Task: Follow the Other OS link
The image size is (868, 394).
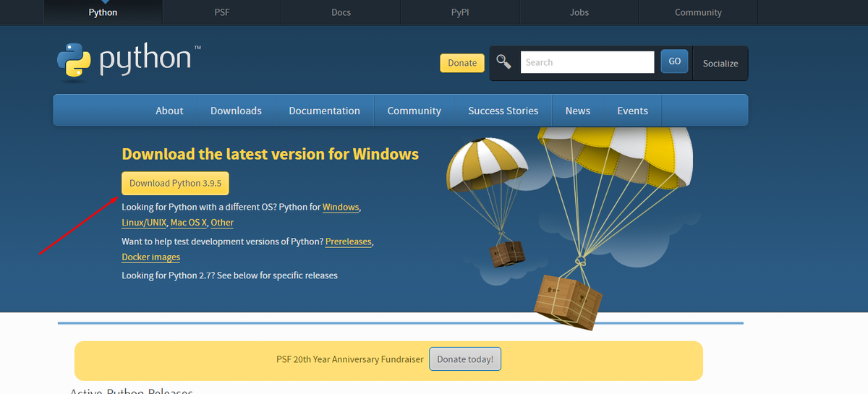Action: [222, 223]
